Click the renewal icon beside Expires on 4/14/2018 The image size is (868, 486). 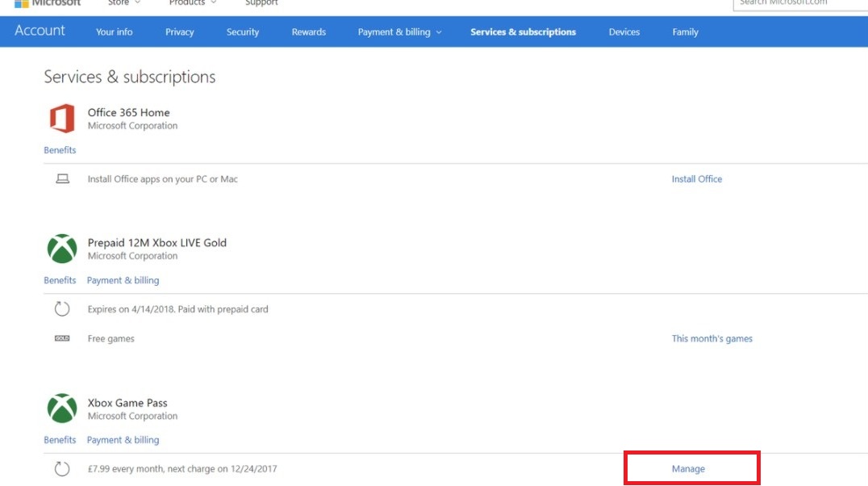pyautogui.click(x=62, y=309)
